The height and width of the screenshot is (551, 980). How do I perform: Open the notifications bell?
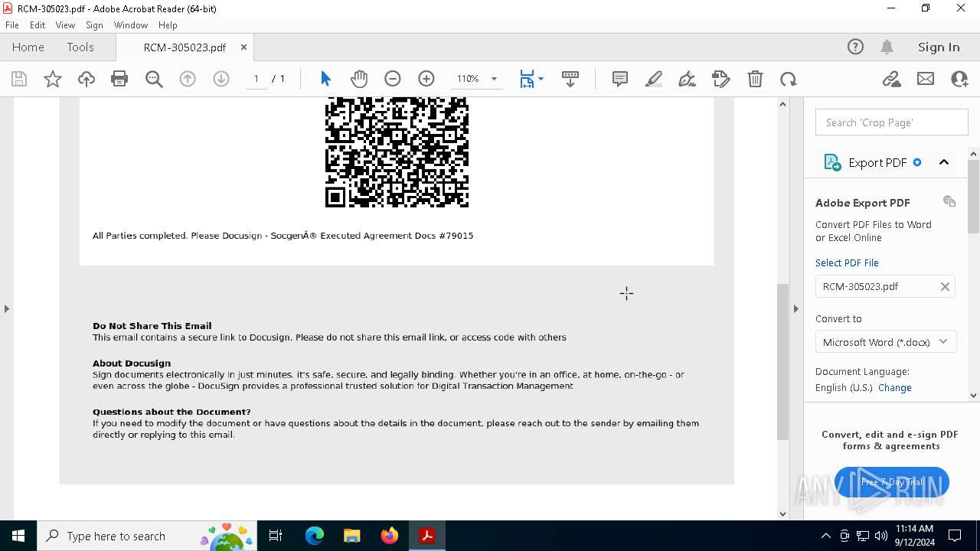[887, 47]
